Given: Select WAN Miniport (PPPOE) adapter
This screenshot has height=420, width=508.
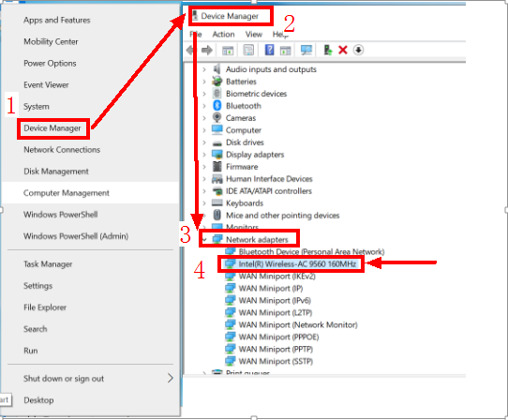Looking at the screenshot, I should tap(278, 337).
